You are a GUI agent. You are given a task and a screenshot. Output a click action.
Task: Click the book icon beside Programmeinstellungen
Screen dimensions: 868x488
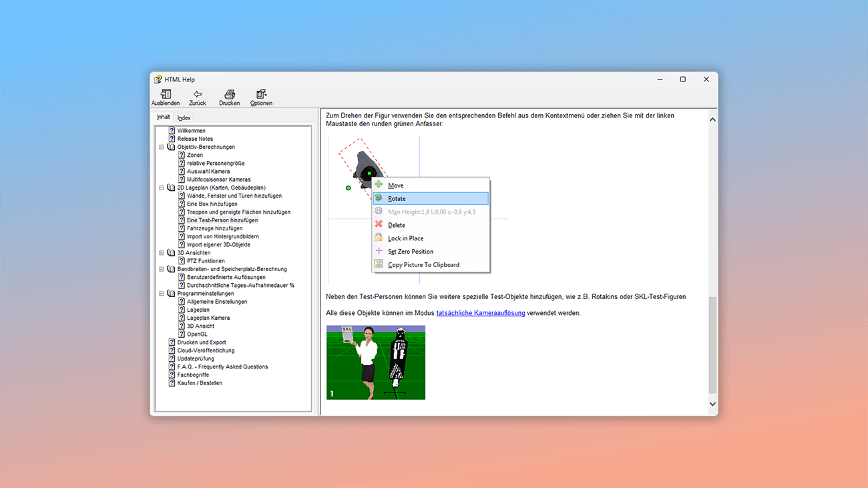tap(172, 294)
